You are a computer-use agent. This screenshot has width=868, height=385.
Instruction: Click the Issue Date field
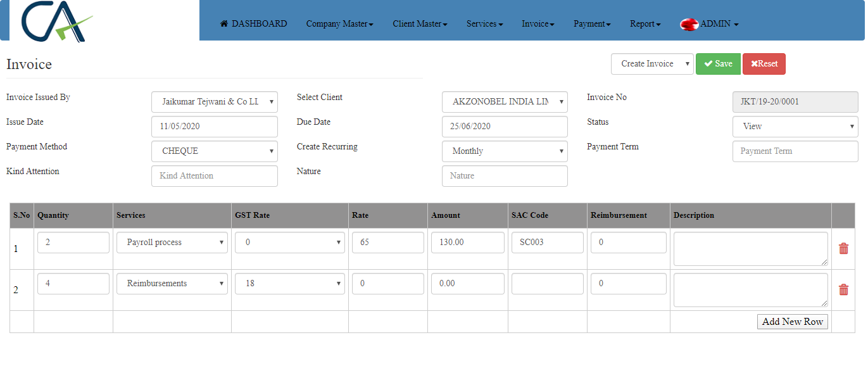[215, 127]
